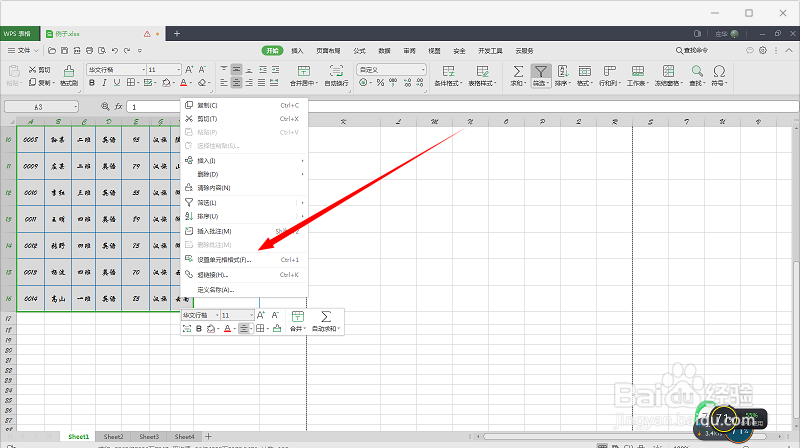Click the Sort A-Z icon in ribbon
800x448 pixels.
(562, 71)
